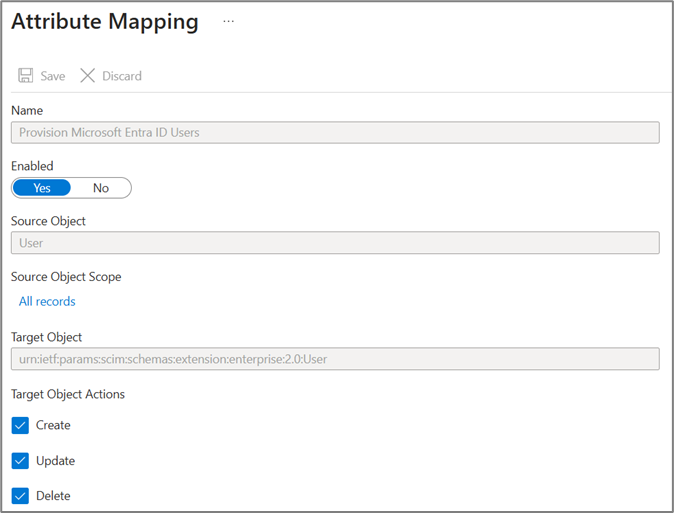Screen dimensions: 674x513
Task: Open the ellipsis more options menu
Action: (x=228, y=22)
